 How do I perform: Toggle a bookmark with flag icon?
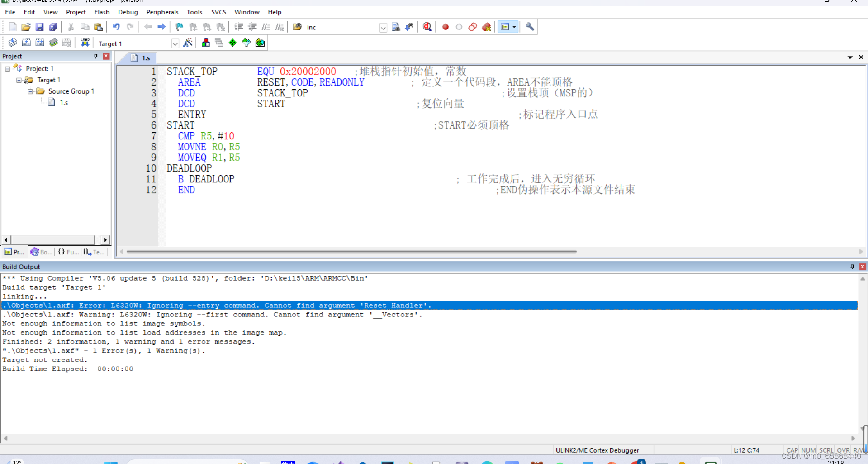coord(179,27)
